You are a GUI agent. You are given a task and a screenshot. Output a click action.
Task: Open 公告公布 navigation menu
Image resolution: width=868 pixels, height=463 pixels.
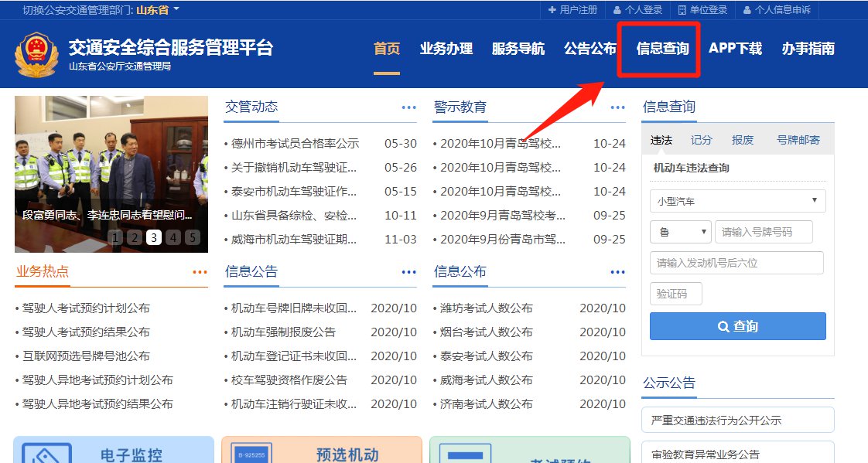click(x=590, y=49)
